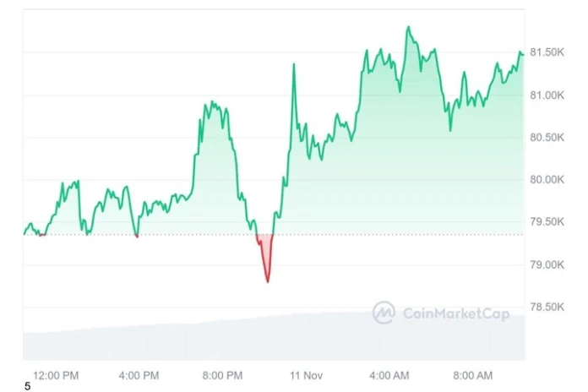This screenshot has height=392, width=588.
Task: Click the 4:00 AM time label
Action: (x=389, y=374)
